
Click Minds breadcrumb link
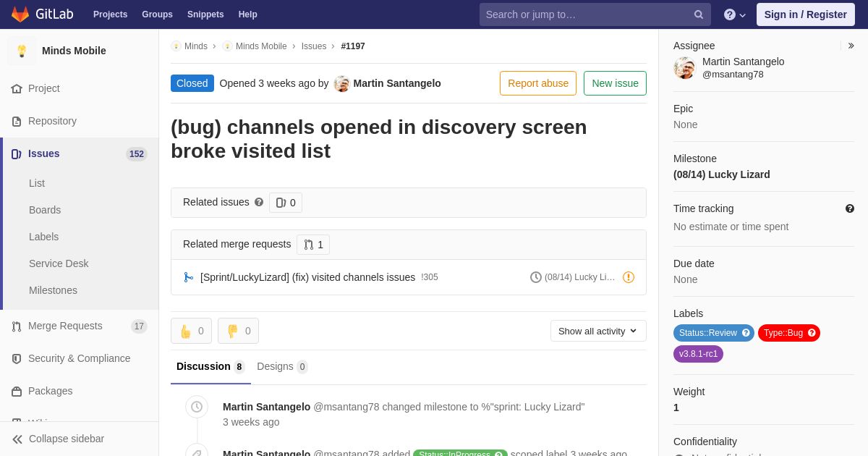[195, 46]
